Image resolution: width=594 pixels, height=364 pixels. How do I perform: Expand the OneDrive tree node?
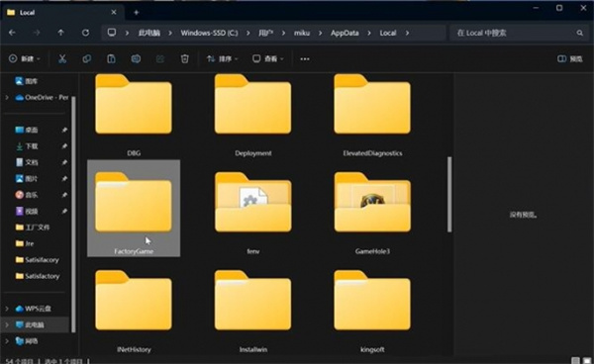pos(7,97)
